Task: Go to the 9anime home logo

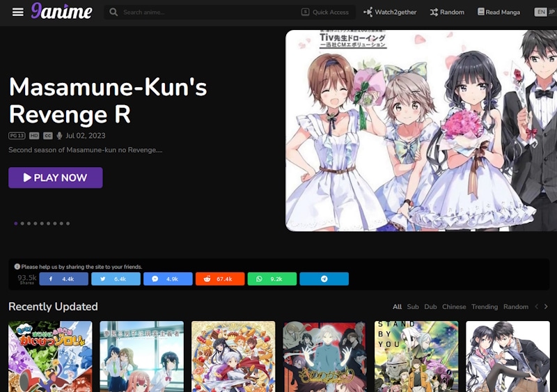Action: pyautogui.click(x=61, y=11)
